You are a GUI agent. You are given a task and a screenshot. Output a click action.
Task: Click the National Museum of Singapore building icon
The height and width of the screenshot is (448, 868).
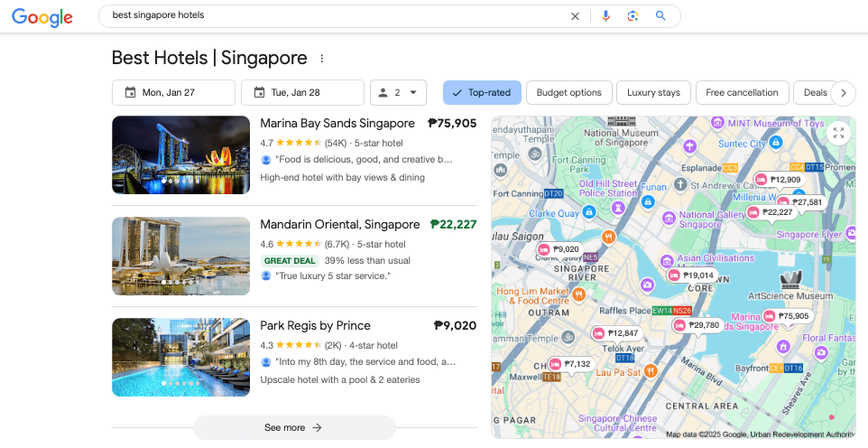(x=622, y=121)
